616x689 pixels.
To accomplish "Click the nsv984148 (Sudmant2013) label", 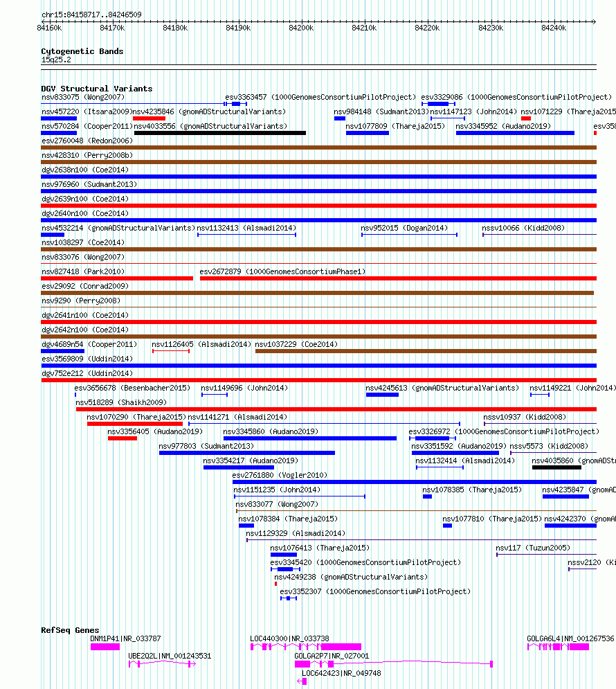I will pyautogui.click(x=381, y=111).
